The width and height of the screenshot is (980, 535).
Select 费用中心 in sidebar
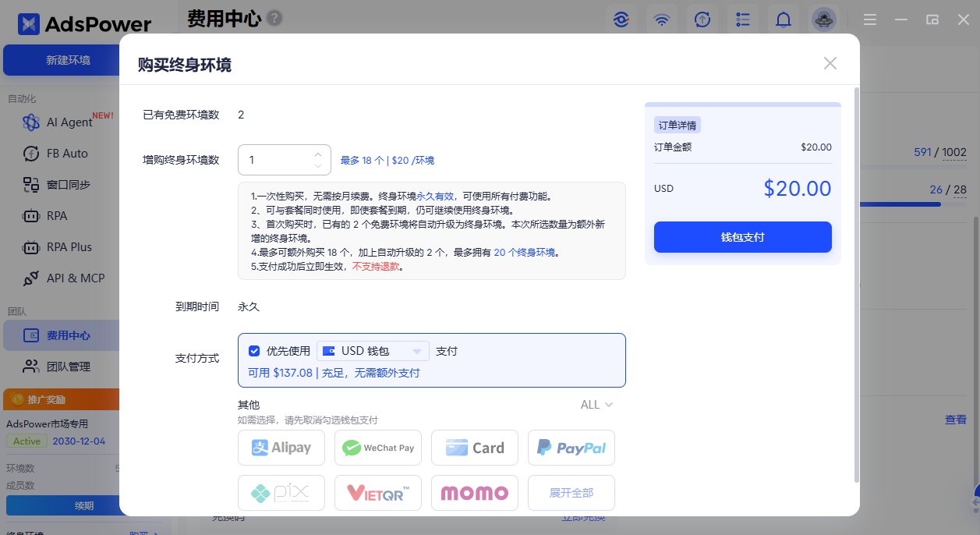pyautogui.click(x=61, y=336)
